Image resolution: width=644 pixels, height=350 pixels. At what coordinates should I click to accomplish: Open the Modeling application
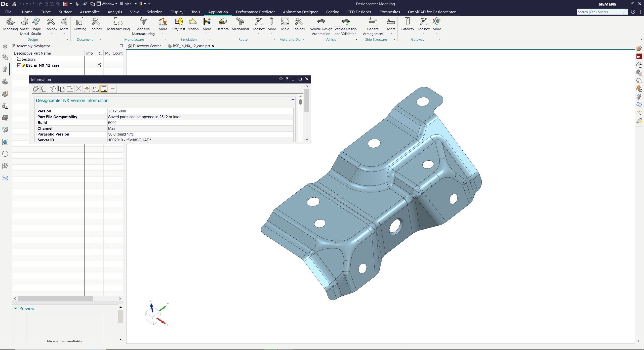(10, 24)
